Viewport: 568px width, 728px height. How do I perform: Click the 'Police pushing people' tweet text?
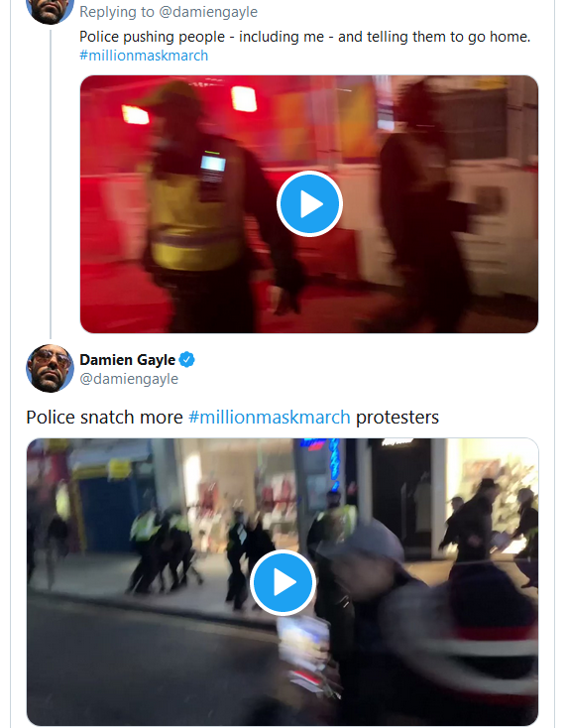point(305,37)
